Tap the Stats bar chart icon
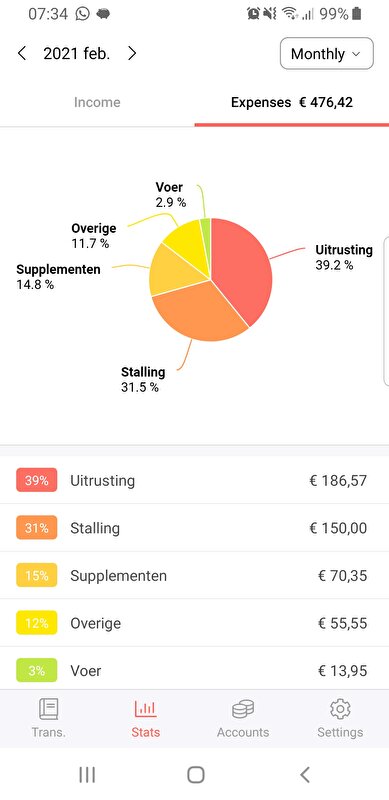389x800 pixels. click(x=145, y=709)
